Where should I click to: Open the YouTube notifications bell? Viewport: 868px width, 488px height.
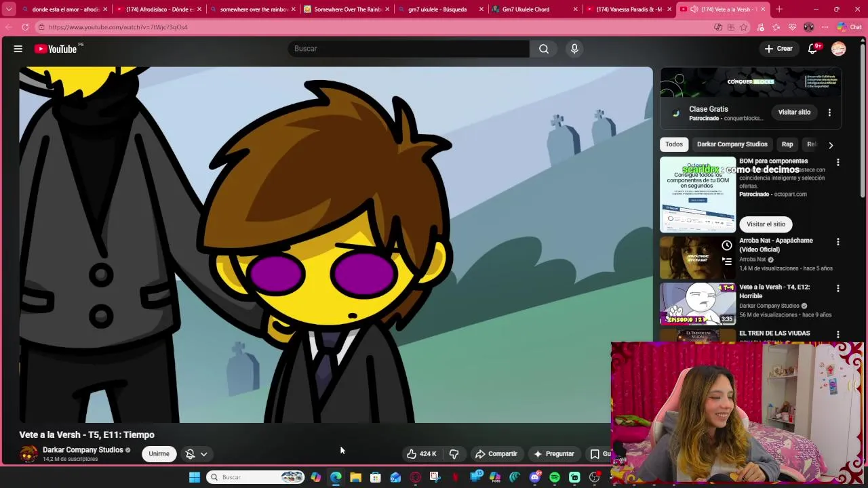pyautogui.click(x=813, y=49)
